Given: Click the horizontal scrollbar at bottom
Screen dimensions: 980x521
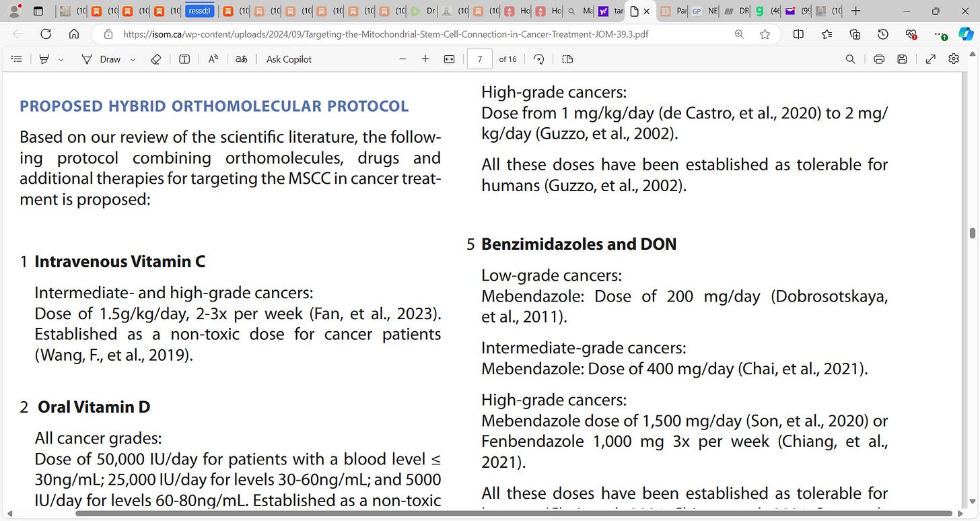Looking at the screenshot, I should (514, 514).
